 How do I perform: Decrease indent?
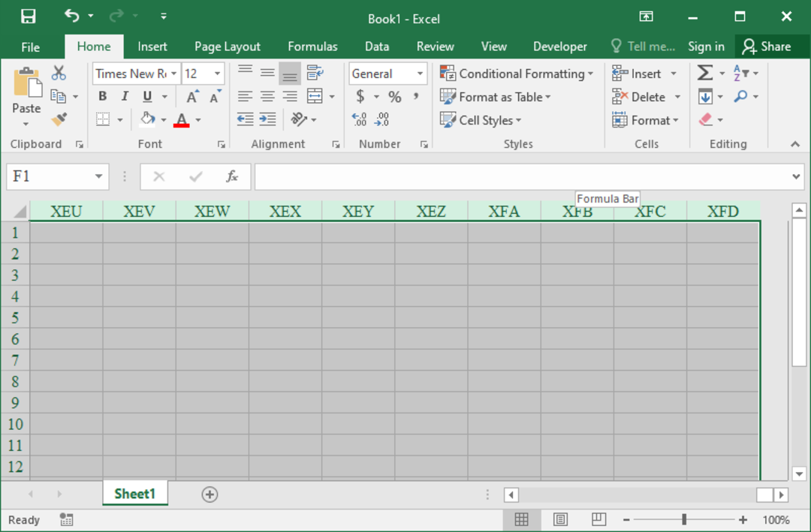click(245, 119)
